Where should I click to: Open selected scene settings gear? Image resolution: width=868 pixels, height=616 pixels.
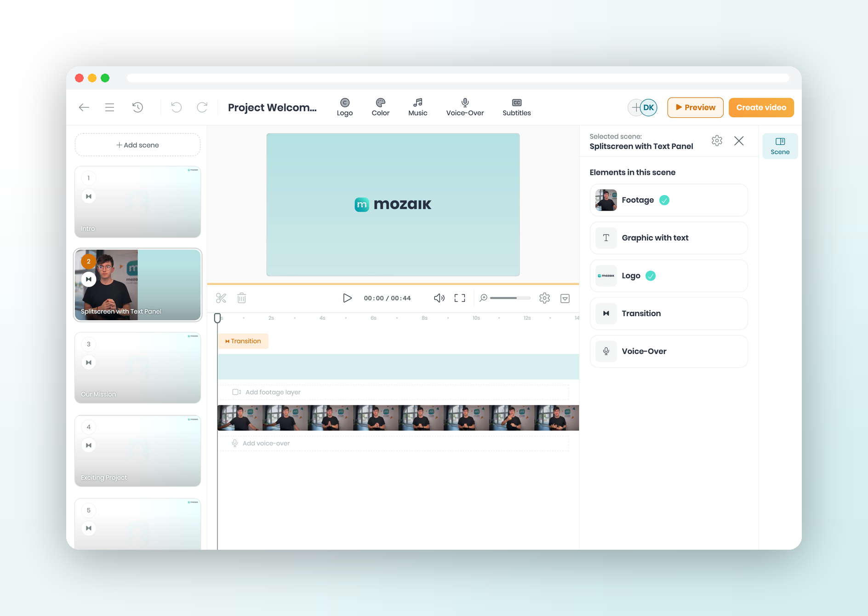click(717, 141)
